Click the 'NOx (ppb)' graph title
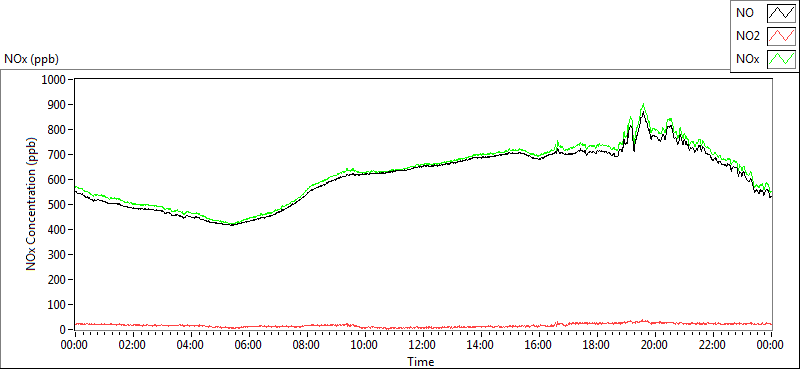This screenshot has height=369, width=800. pos(31,59)
